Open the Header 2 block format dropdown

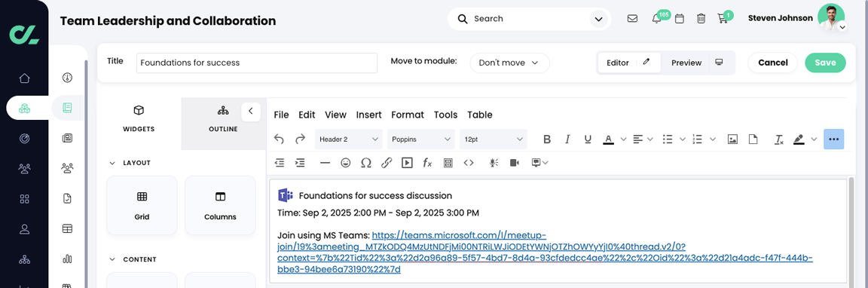point(349,139)
